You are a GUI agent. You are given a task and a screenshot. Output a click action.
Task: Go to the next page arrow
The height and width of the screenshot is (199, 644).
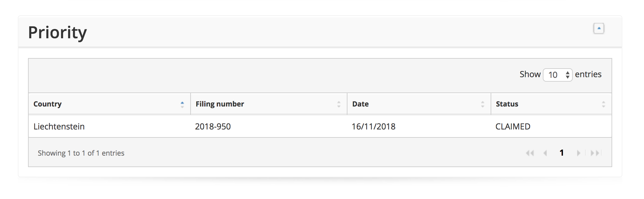(578, 153)
